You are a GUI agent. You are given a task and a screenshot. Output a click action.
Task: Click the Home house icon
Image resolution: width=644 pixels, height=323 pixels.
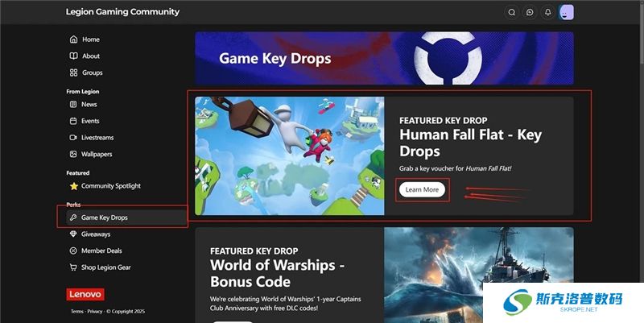pos(73,39)
